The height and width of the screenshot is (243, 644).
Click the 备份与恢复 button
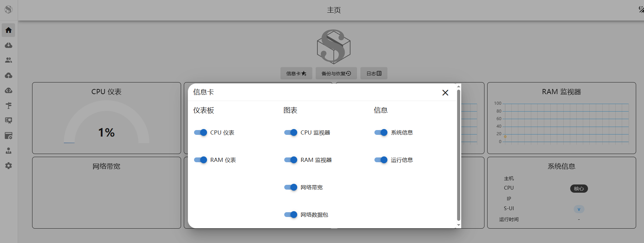(x=336, y=73)
